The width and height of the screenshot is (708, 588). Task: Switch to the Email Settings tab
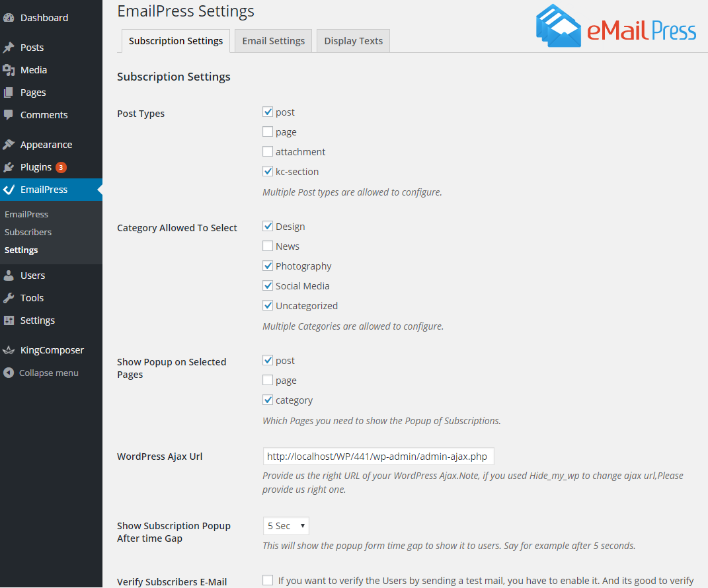click(x=273, y=41)
